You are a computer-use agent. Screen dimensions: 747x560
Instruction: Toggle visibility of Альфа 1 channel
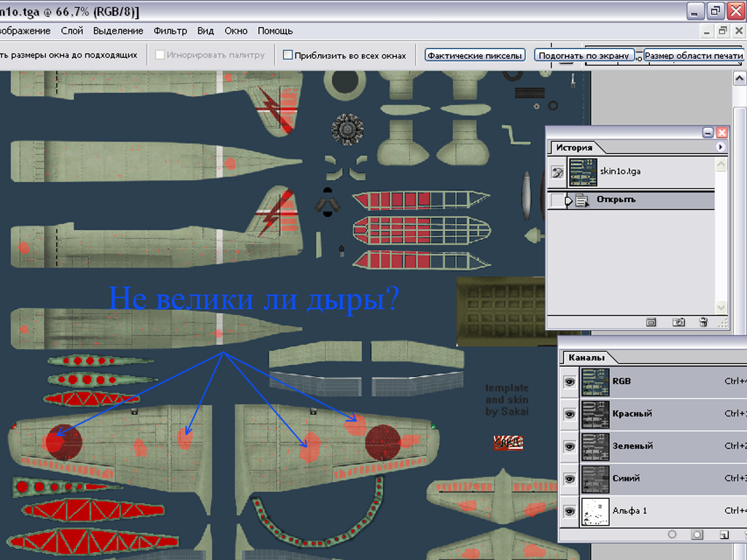[570, 511]
